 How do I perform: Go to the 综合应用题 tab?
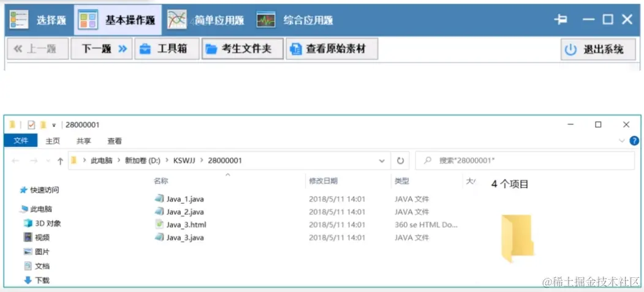[295, 20]
